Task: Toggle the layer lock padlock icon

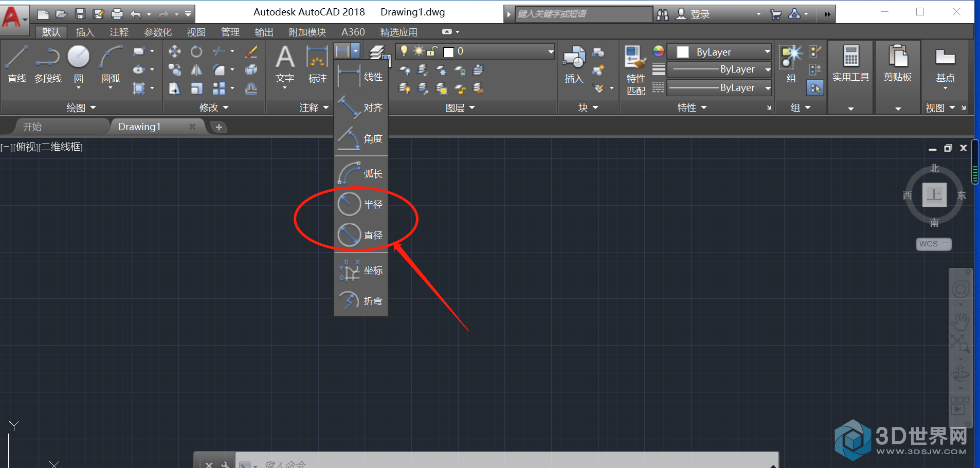Action: tap(433, 51)
